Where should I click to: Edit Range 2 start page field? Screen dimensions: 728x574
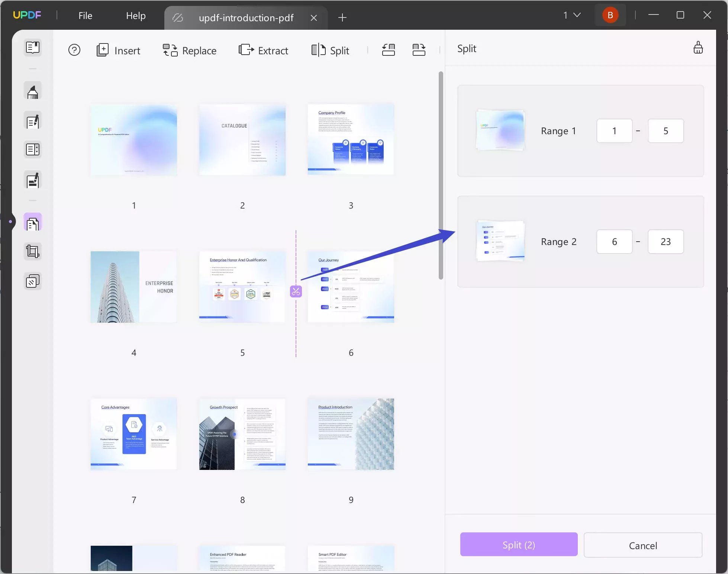click(x=614, y=242)
